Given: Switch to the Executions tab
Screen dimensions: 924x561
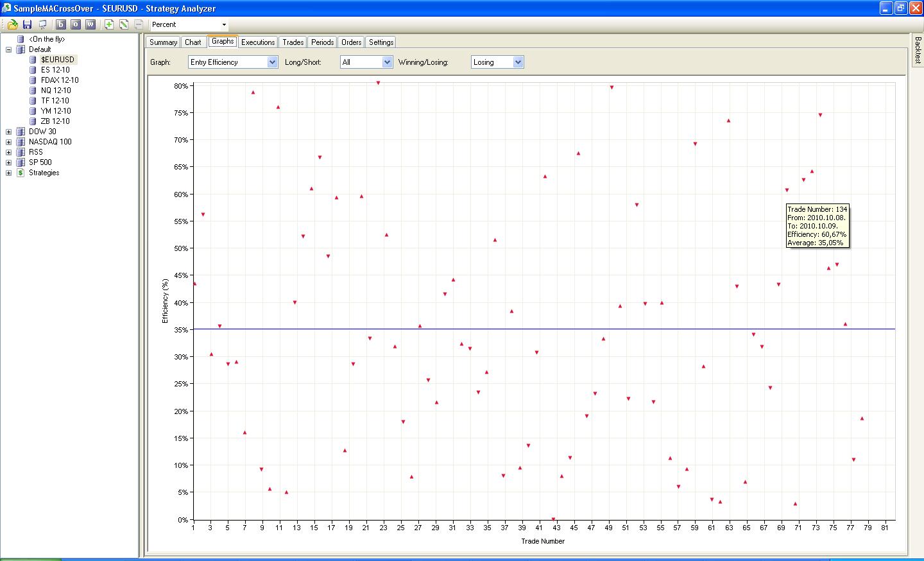Looking at the screenshot, I should click(258, 42).
